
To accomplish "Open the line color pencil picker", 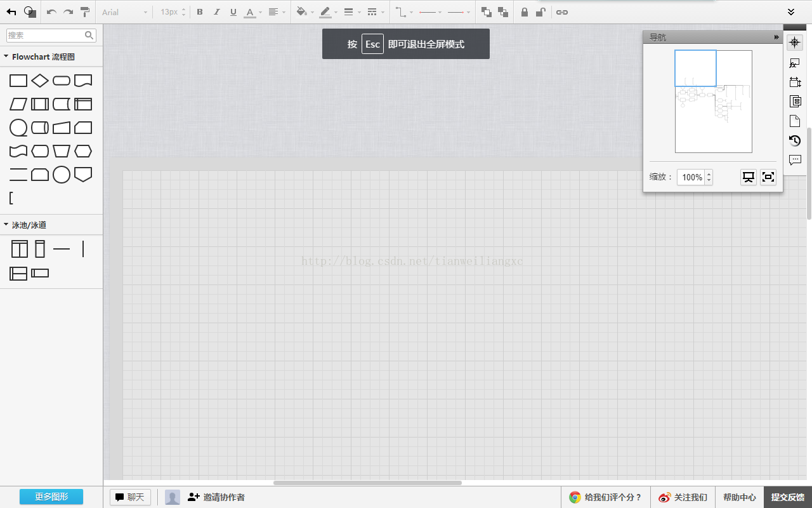I will point(329,12).
